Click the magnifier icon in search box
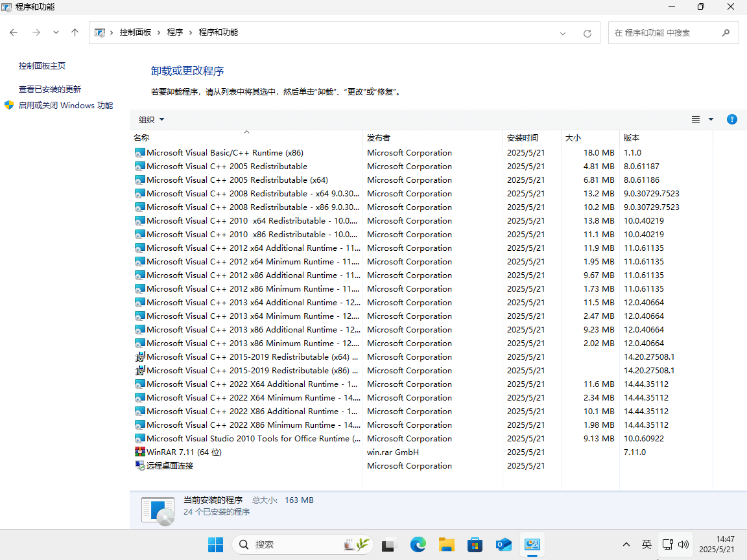This screenshot has width=747, height=560. point(726,33)
